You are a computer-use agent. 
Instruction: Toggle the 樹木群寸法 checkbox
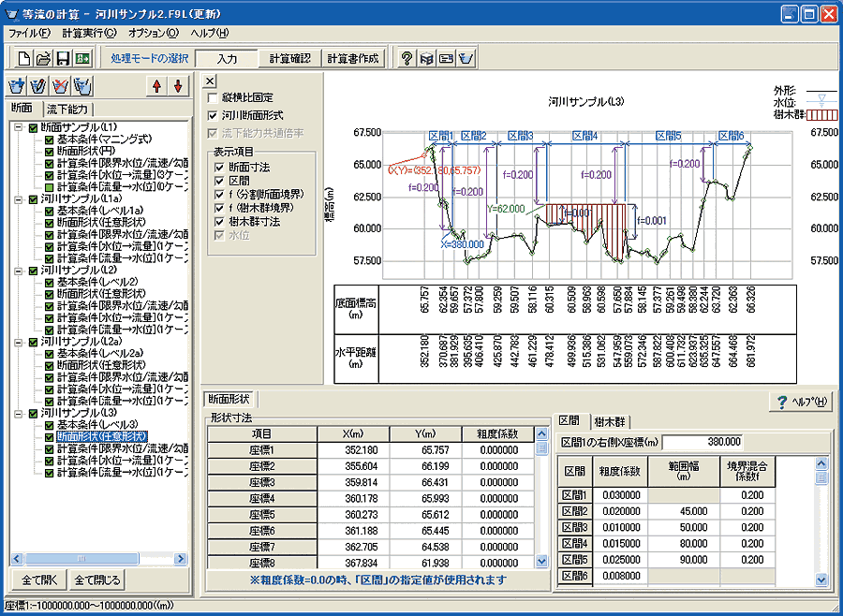[219, 222]
